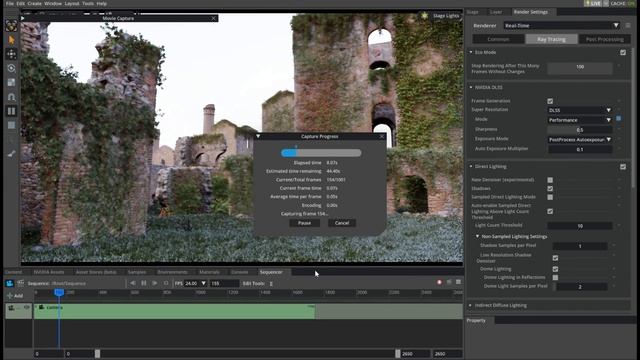Open the Create menu
This screenshot has width=640, height=360.
coord(34,3)
